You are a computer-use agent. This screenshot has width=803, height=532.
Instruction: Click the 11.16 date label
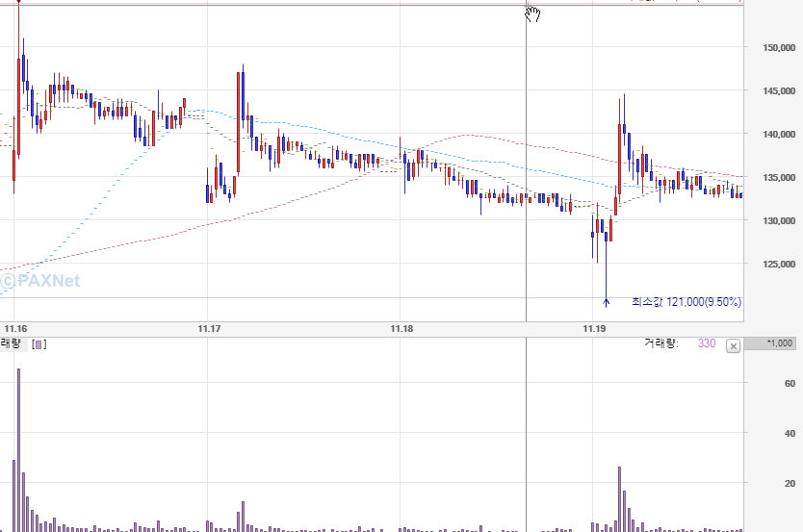point(15,329)
